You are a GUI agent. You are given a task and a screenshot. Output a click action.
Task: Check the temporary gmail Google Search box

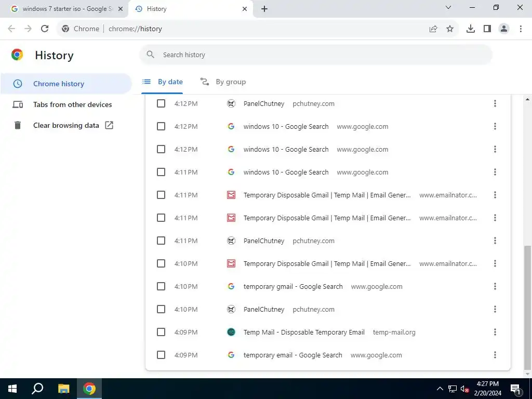pyautogui.click(x=161, y=286)
